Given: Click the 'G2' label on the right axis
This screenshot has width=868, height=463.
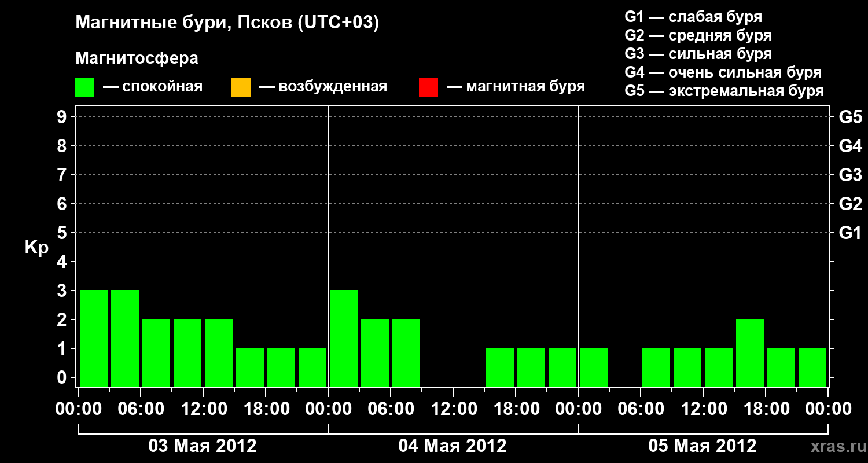Looking at the screenshot, I should 851,204.
